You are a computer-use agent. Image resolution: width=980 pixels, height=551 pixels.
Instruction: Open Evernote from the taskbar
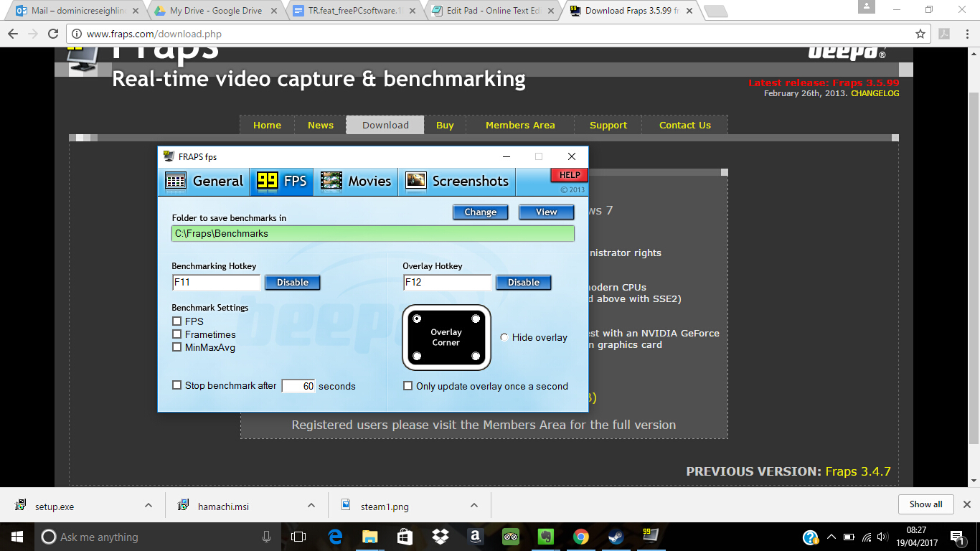click(546, 537)
